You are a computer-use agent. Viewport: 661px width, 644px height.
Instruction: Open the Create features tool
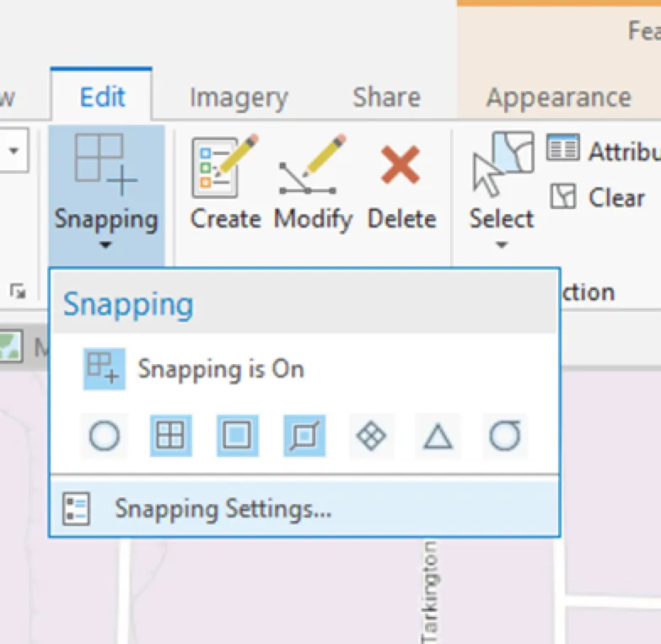tap(225, 182)
